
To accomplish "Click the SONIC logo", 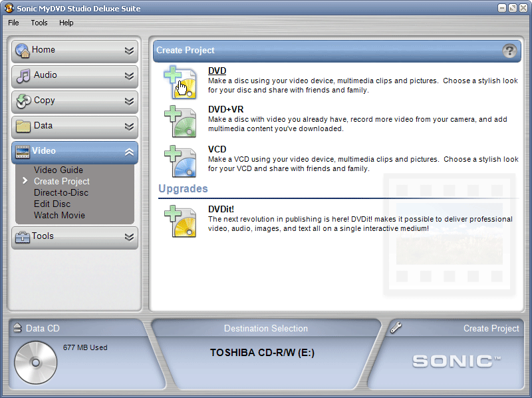I will pos(457,361).
